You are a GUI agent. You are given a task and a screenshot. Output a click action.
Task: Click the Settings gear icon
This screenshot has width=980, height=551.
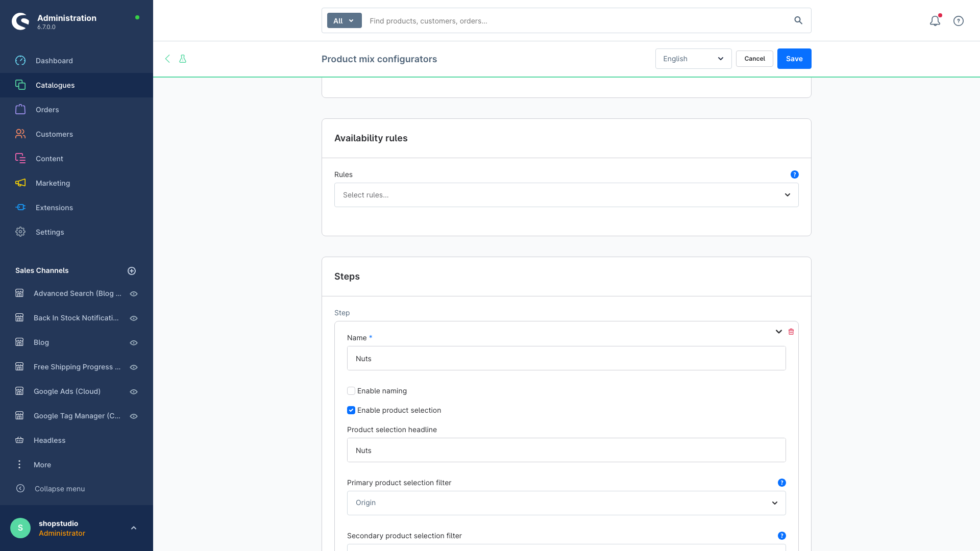[20, 232]
